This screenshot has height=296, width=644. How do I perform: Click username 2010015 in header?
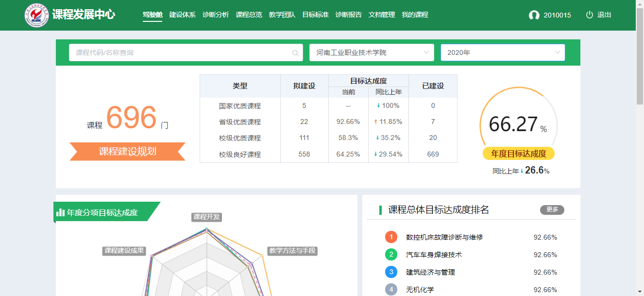click(x=557, y=15)
